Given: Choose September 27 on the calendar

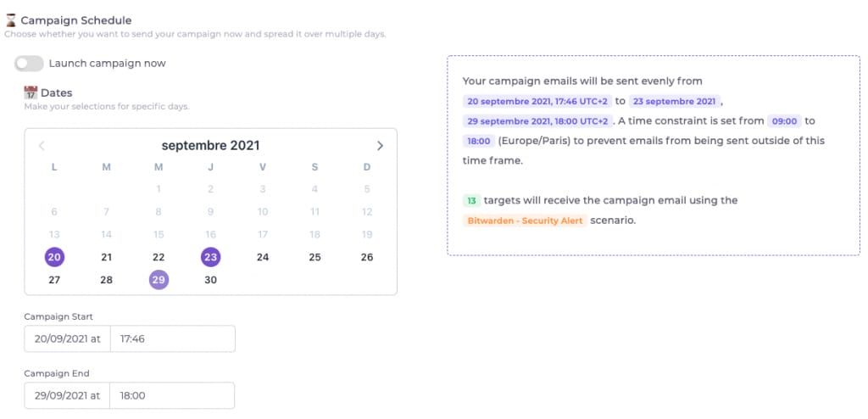Looking at the screenshot, I should pyautogui.click(x=54, y=280).
